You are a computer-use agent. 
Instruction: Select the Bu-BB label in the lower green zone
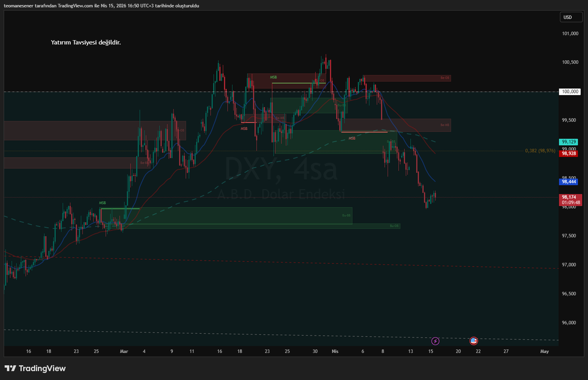pyautogui.click(x=346, y=215)
